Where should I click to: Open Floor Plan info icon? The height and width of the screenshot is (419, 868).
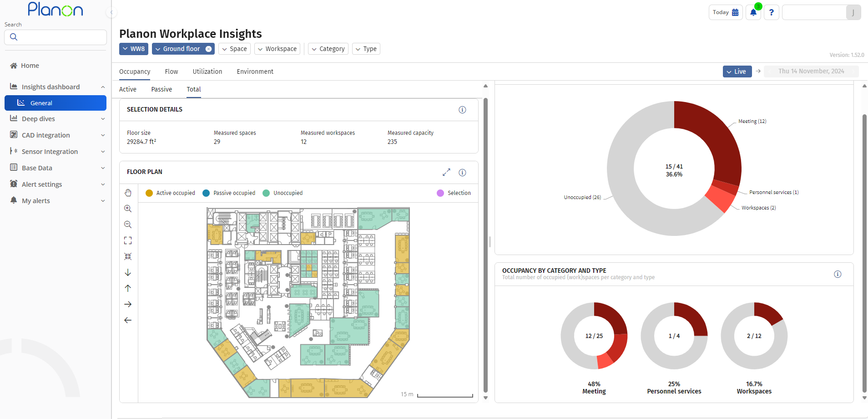pos(462,172)
